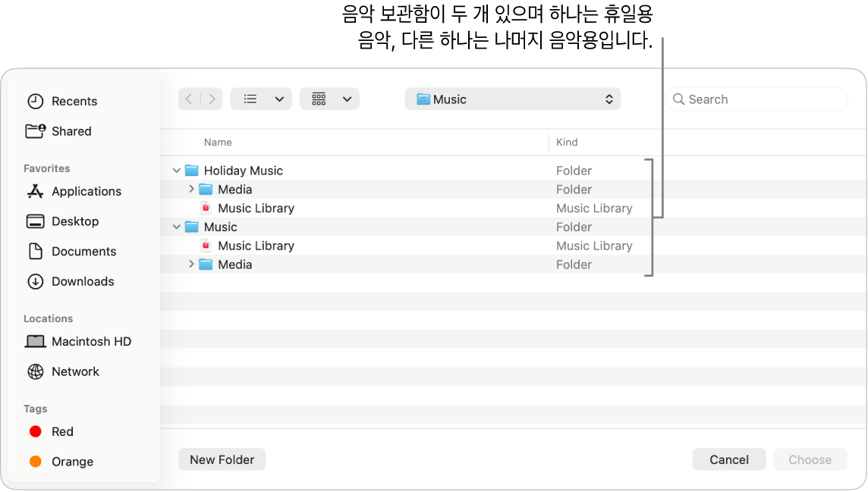The height and width of the screenshot is (492, 868).
Task: Open the view mode dropdown chevron
Action: pyautogui.click(x=279, y=99)
